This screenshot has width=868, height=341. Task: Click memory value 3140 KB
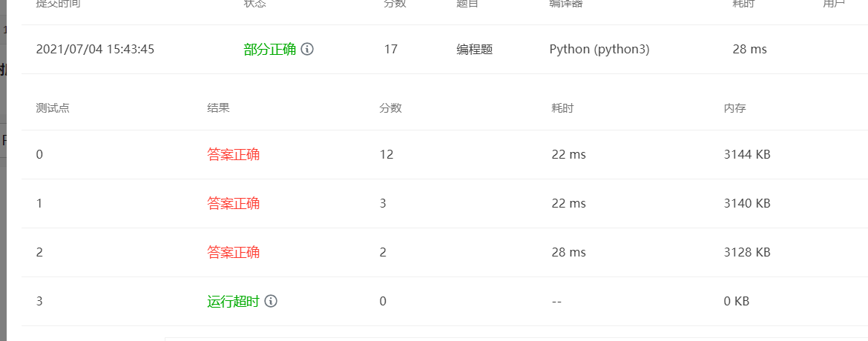pyautogui.click(x=747, y=203)
